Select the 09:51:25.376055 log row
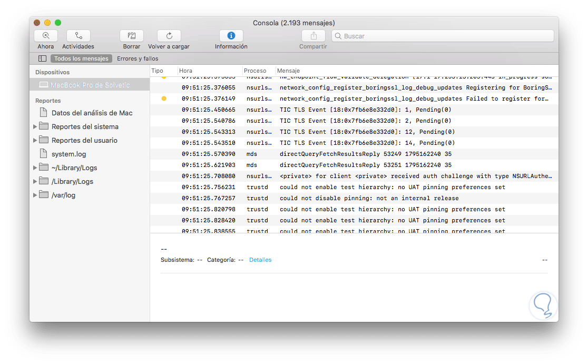The height and width of the screenshot is (364, 588). point(354,88)
